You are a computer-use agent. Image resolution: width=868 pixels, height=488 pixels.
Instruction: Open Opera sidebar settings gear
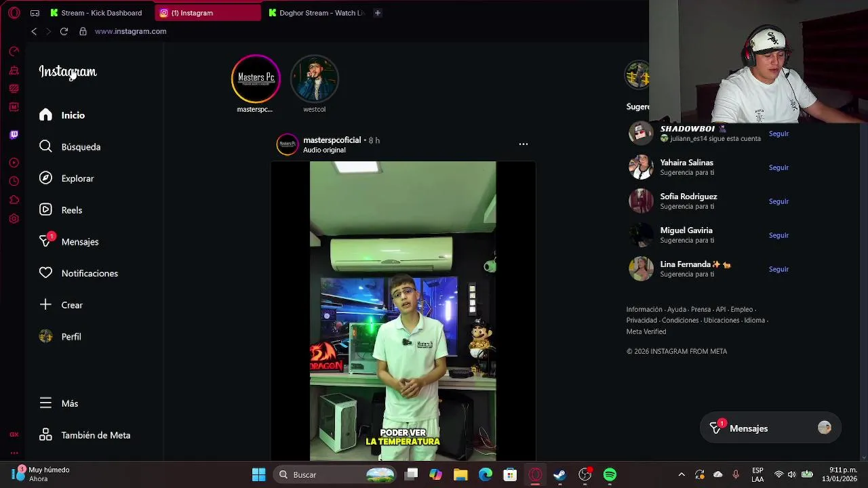(x=14, y=219)
